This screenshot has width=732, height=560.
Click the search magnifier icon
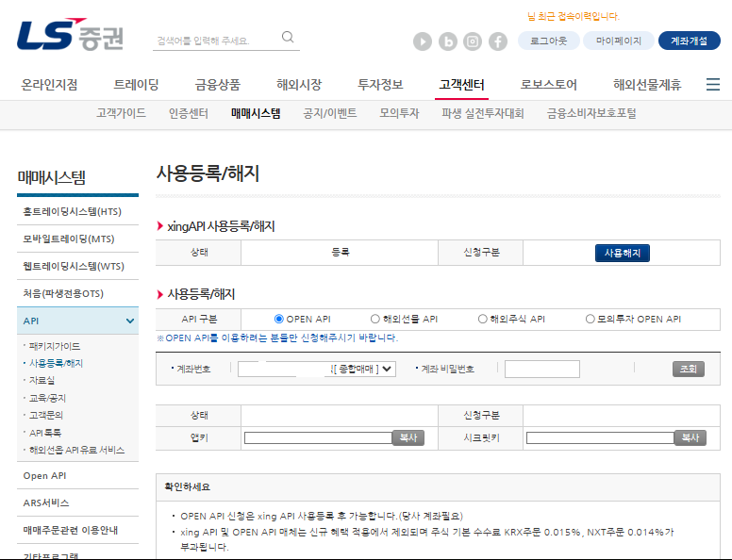[x=288, y=38]
